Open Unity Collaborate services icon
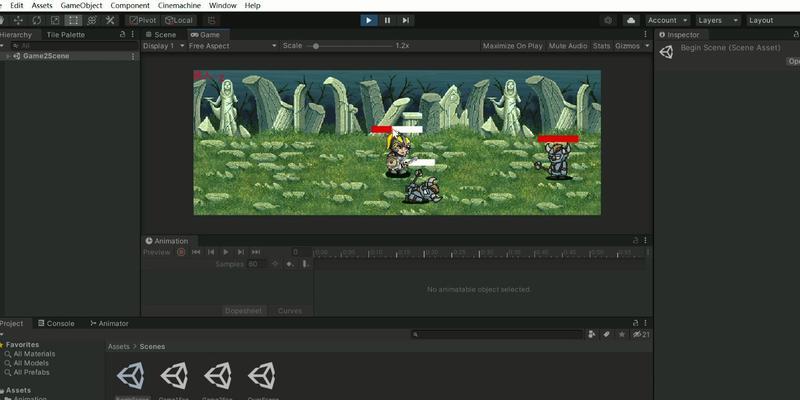 608,20
